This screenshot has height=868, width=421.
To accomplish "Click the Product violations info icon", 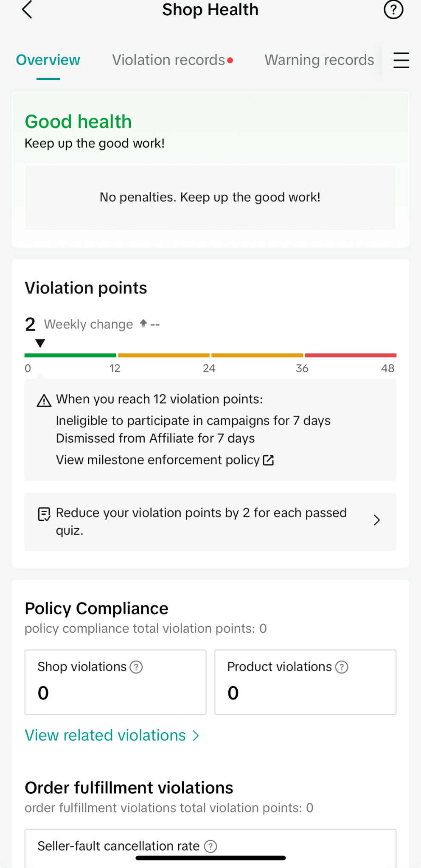I will [342, 667].
